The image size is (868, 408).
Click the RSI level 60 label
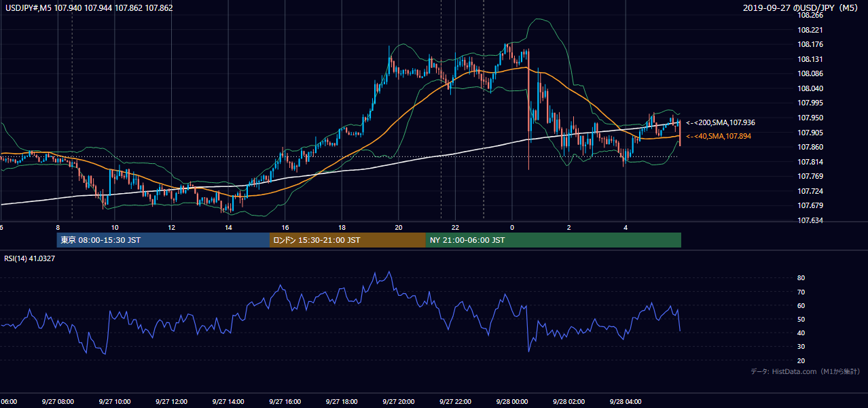(x=801, y=305)
